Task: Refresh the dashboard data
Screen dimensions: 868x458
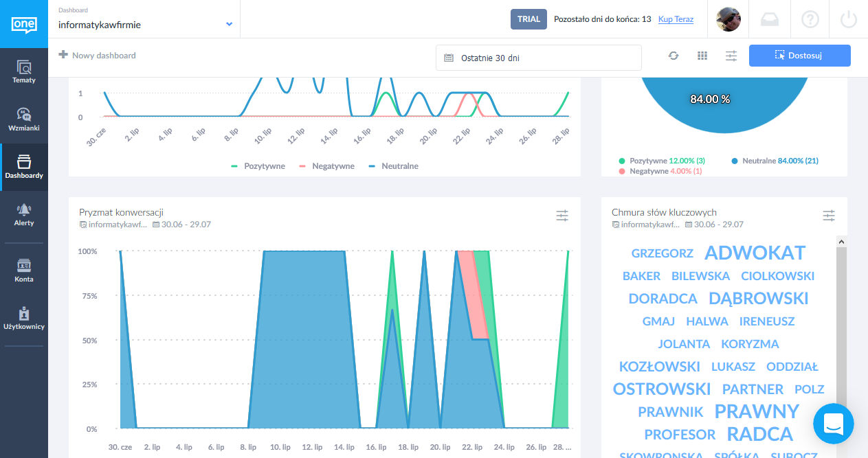Action: (x=674, y=56)
